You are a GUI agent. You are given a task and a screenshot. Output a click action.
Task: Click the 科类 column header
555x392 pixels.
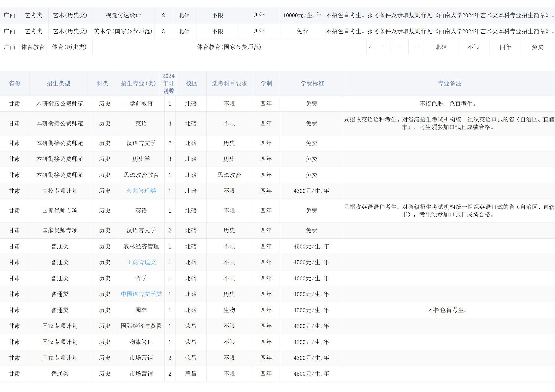[102, 83]
